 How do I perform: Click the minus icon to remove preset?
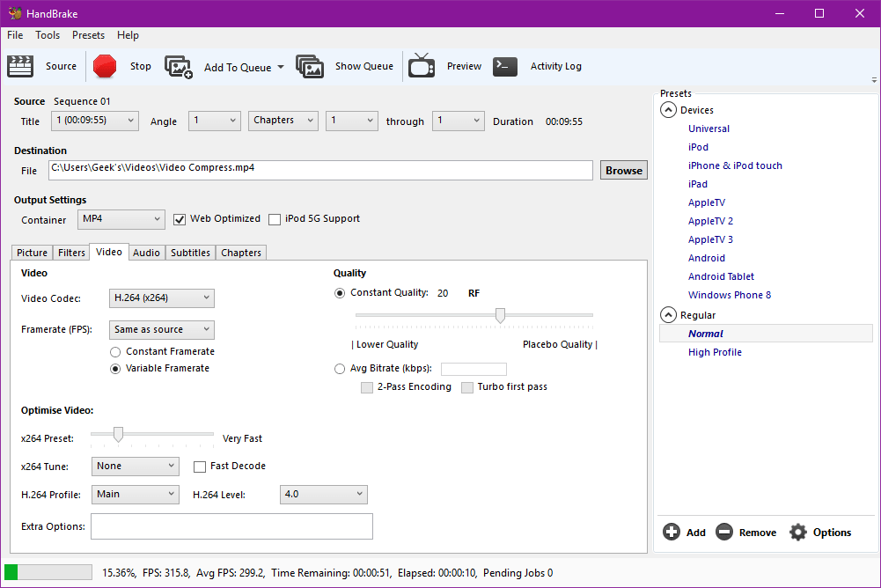point(724,532)
